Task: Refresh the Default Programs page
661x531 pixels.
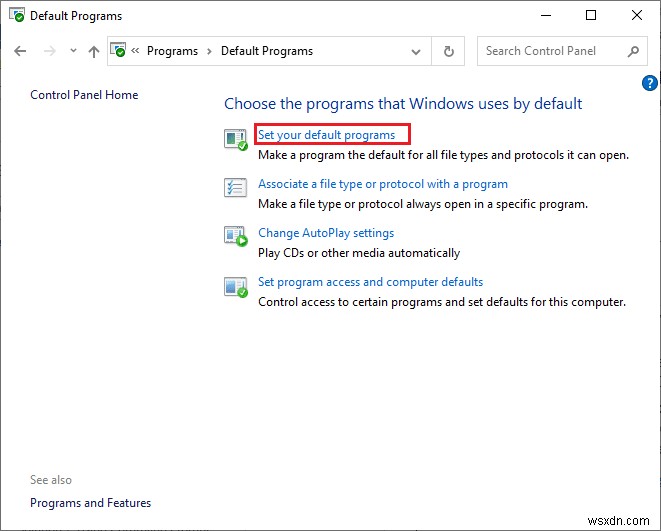Action: click(449, 51)
